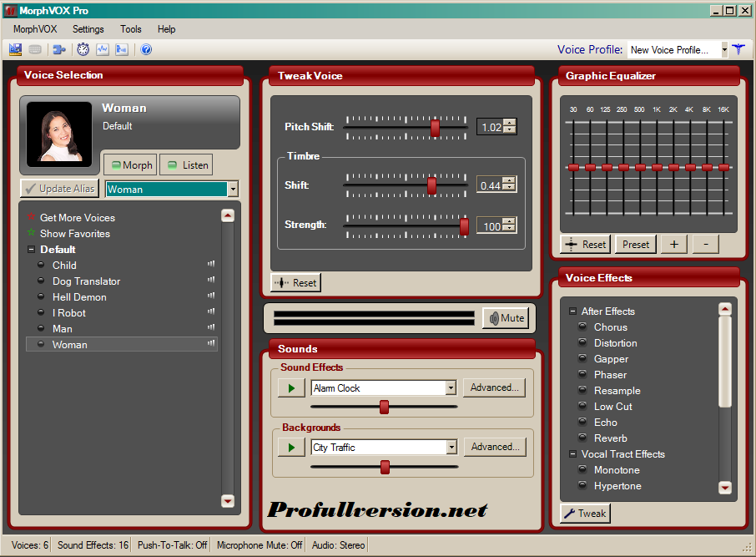This screenshot has height=557, width=756.
Task: Open the Tools menu
Action: click(x=130, y=28)
